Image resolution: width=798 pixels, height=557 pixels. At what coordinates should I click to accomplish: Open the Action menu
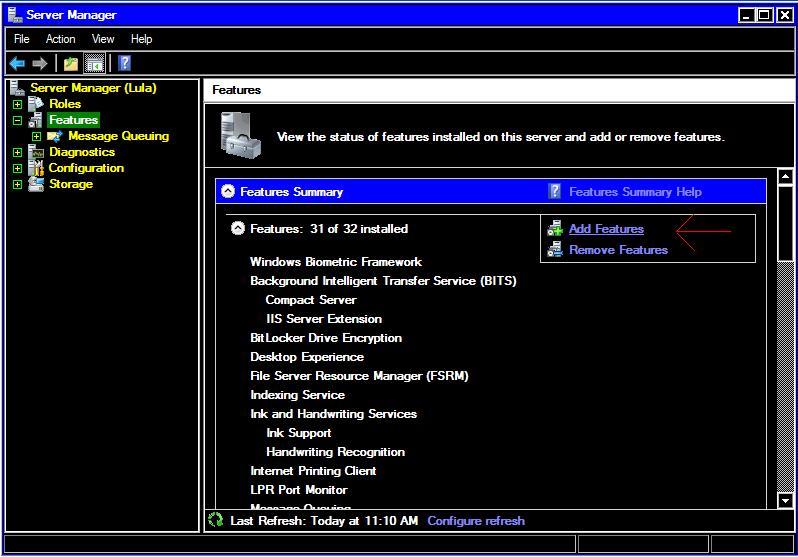61,39
